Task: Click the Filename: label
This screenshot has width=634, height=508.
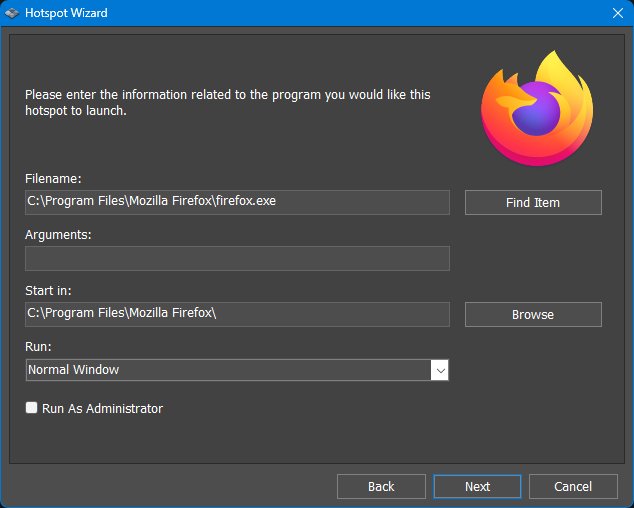Action: pos(53,179)
